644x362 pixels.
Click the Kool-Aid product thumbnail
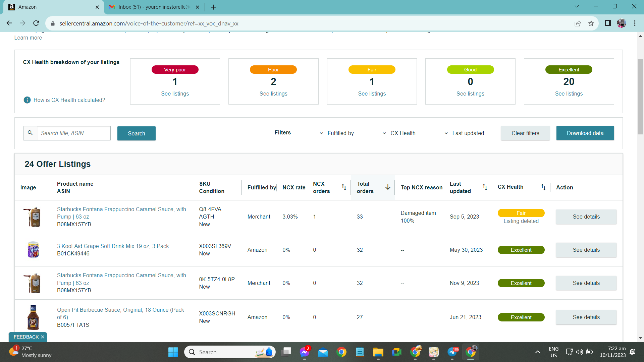[33, 250]
